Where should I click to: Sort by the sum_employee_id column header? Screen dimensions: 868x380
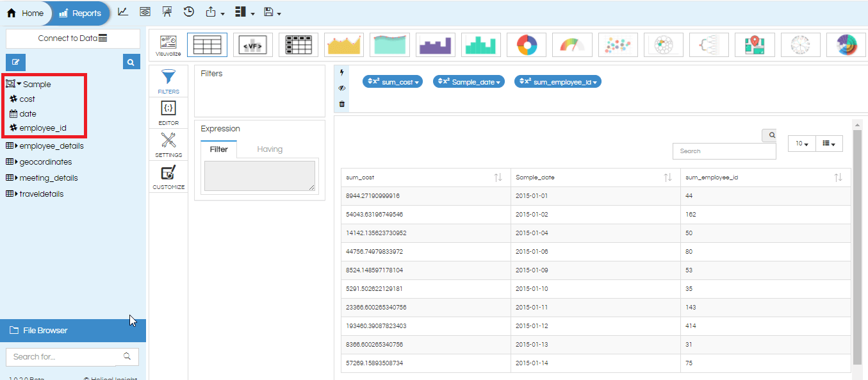tap(766, 178)
